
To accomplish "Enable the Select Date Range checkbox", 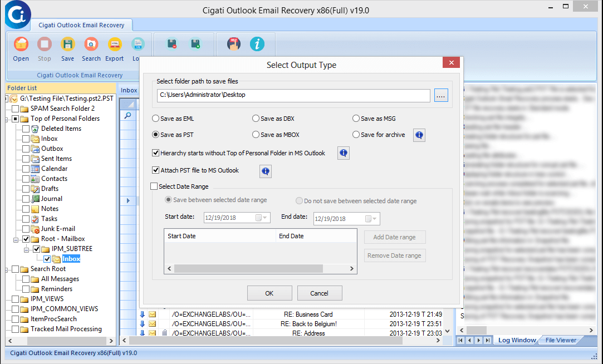I will [154, 186].
